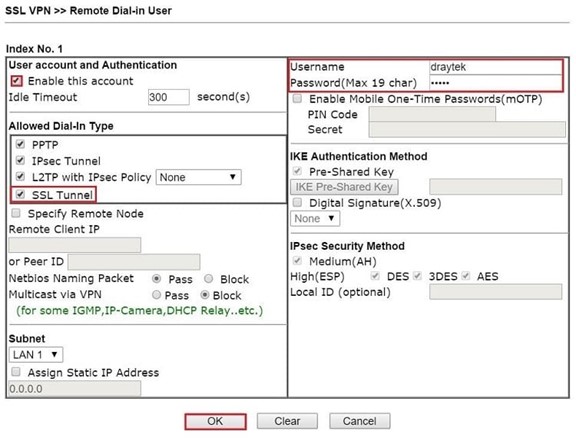Enable Specify Remote Node option
576x438 pixels.
16,213
